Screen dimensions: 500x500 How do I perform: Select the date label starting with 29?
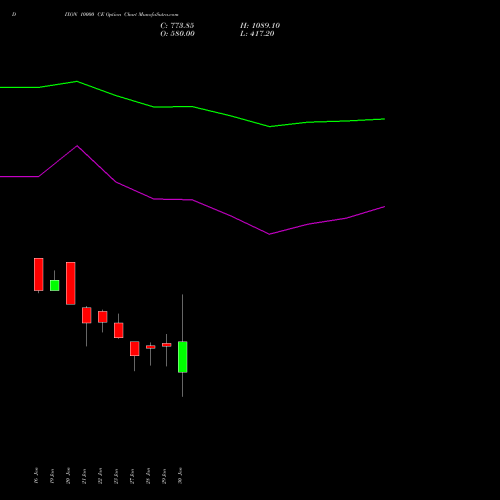[x=164, y=476]
